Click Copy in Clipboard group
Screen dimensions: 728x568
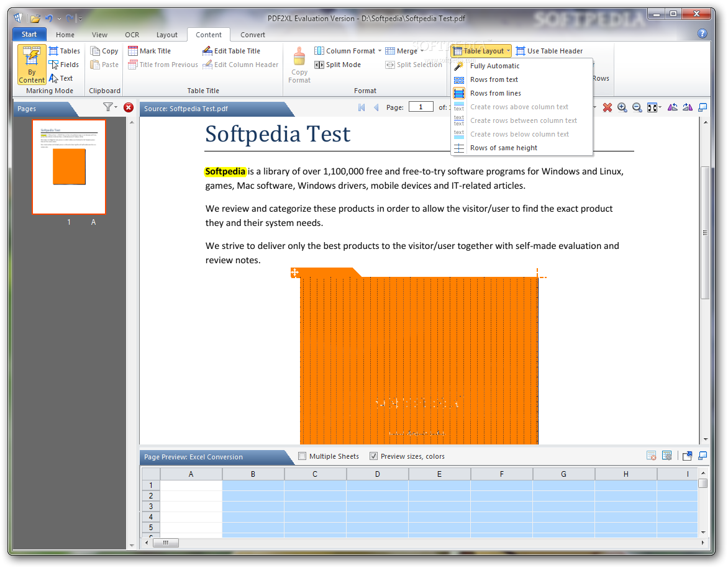104,51
